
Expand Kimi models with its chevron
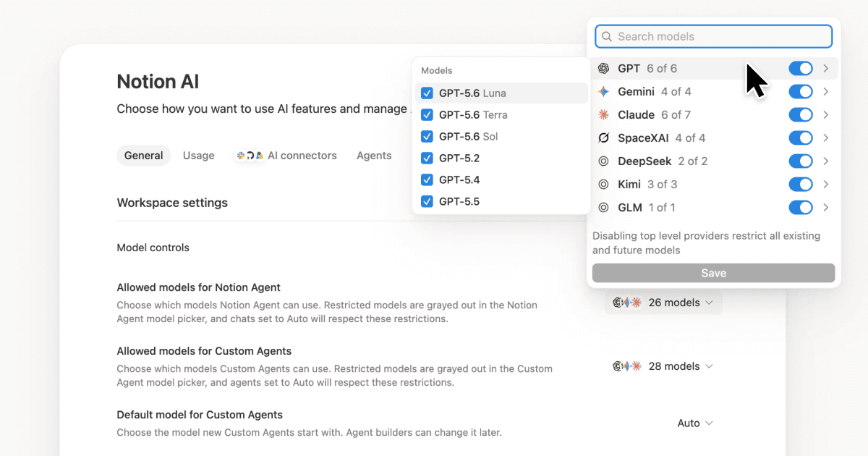pos(826,185)
